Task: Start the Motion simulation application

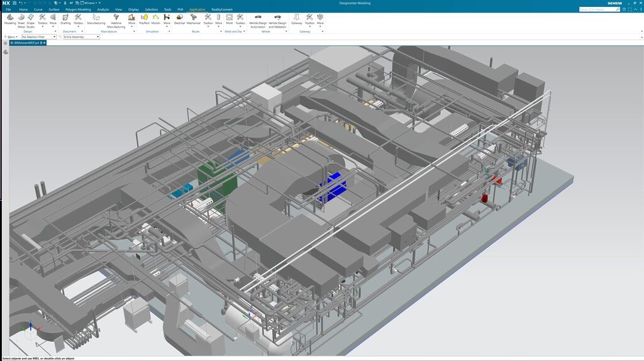Action: click(x=155, y=18)
